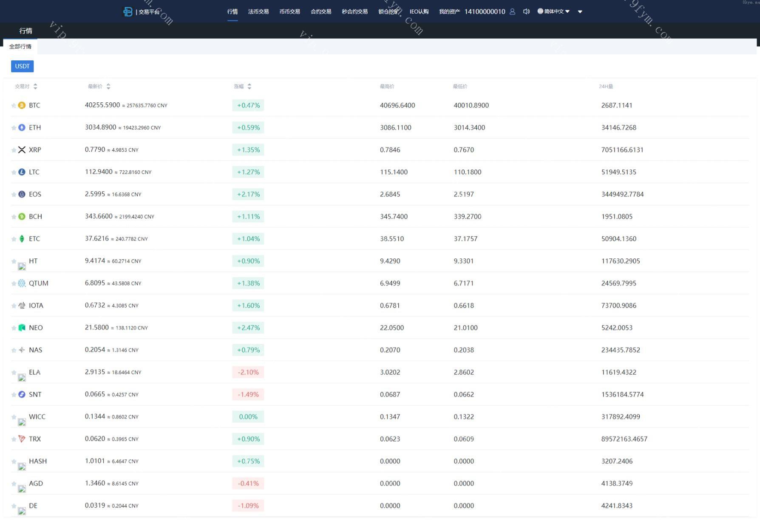Open the 简体中文 language dropdown
The width and height of the screenshot is (760, 532).
(553, 11)
